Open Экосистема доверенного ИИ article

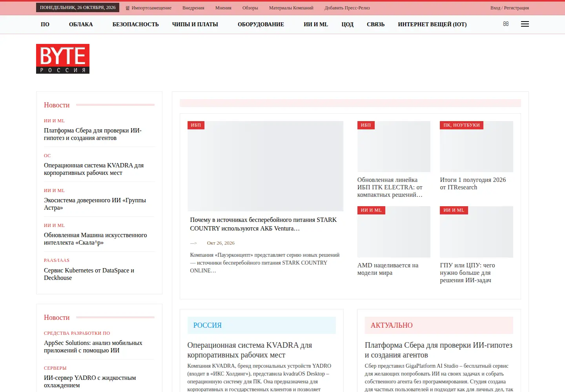click(95, 204)
